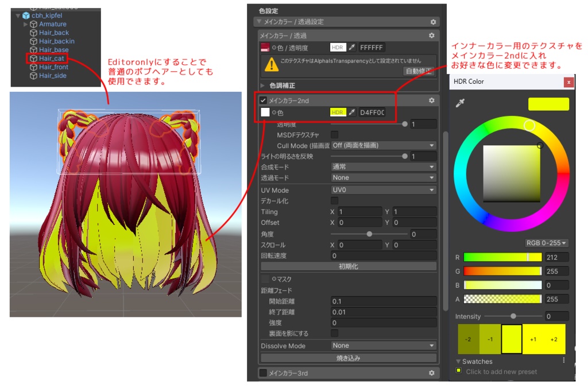Open RGB 0-255 mode dropdown
Viewport: 588px width, 389px height.
click(547, 243)
